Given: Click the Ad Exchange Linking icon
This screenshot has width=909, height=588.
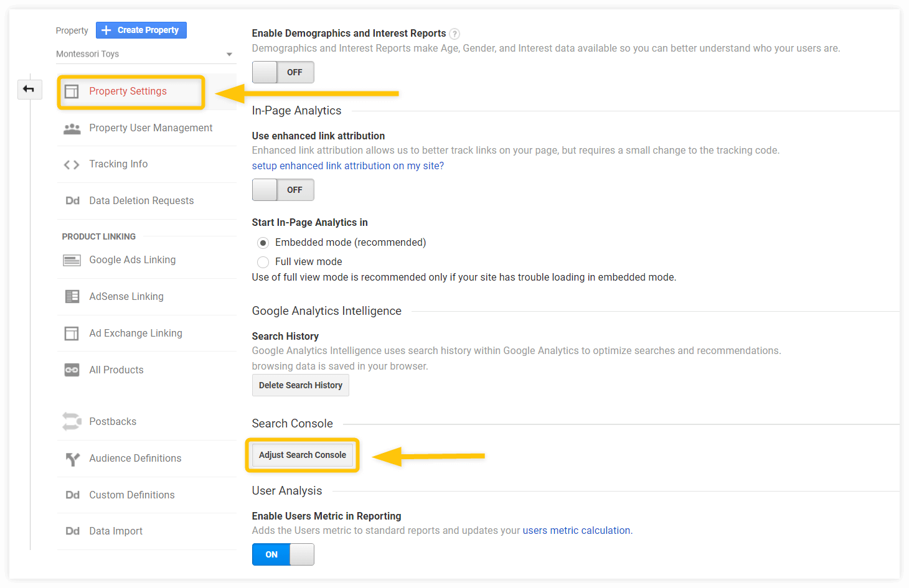Looking at the screenshot, I should (72, 334).
